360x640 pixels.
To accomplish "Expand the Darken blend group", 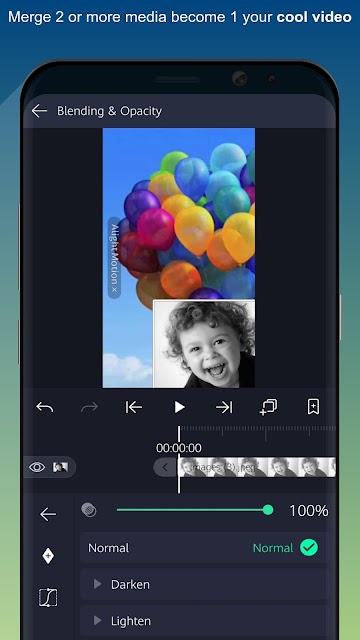I will 203,584.
